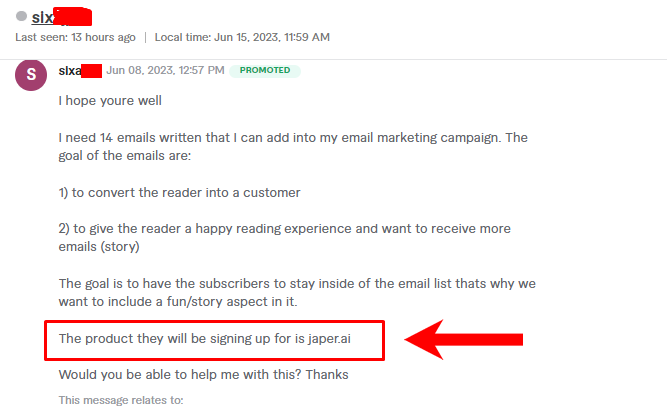The image size is (667, 409).
Task: Click the 'This message relates to:' label
Action: [x=121, y=401]
